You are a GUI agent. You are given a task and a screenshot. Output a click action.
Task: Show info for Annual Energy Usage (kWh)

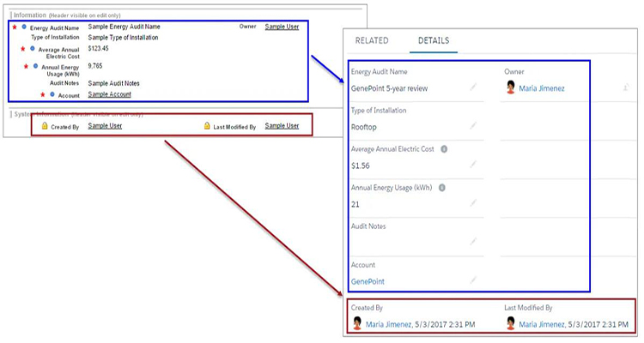tap(442, 188)
